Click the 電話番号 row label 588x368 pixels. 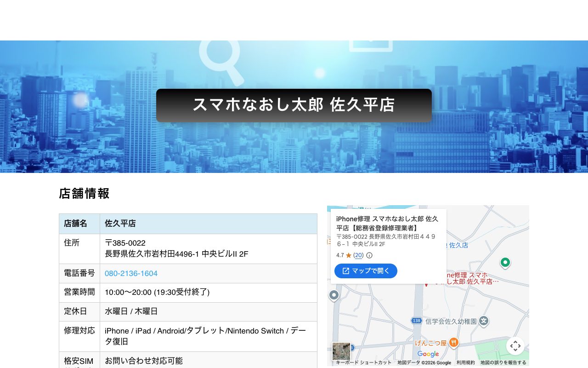[79, 273]
